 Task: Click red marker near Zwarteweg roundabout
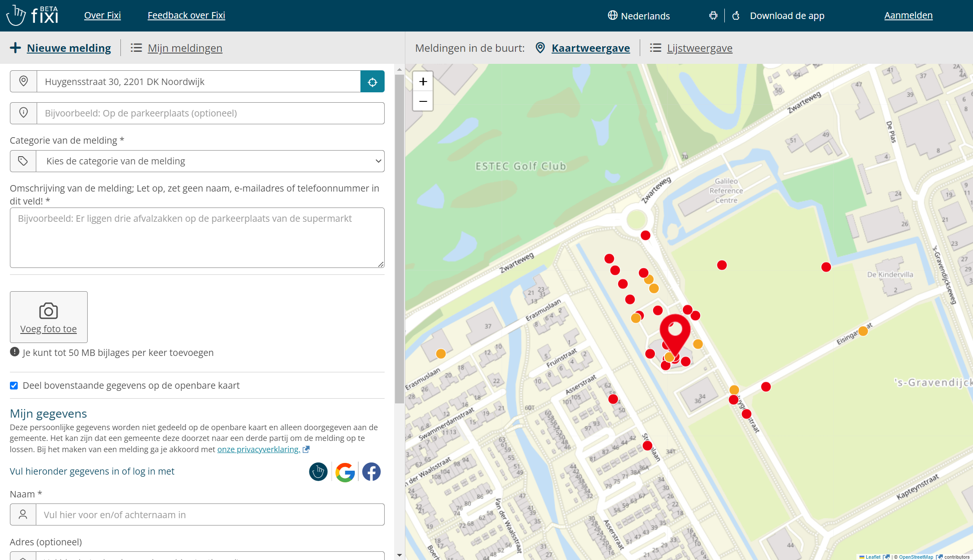pos(645,235)
